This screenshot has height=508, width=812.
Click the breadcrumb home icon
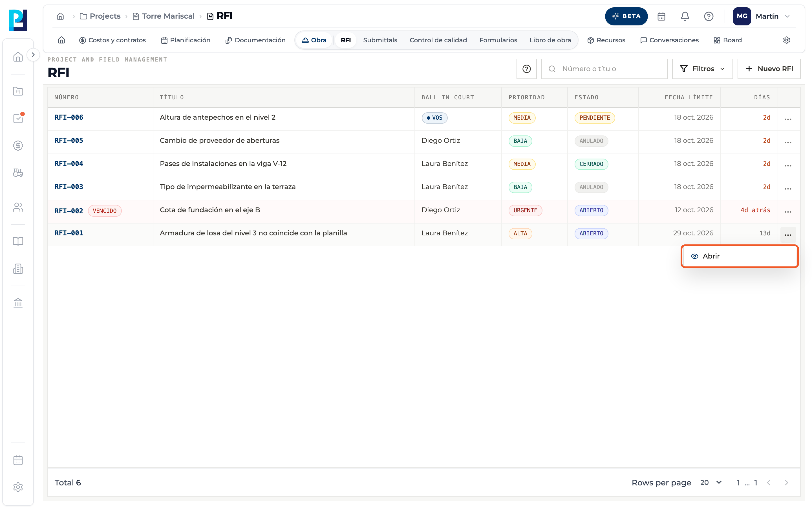60,16
